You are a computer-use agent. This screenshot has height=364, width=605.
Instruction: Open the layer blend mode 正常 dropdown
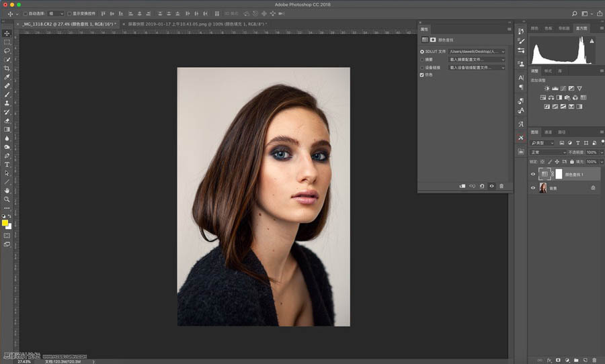[547, 152]
